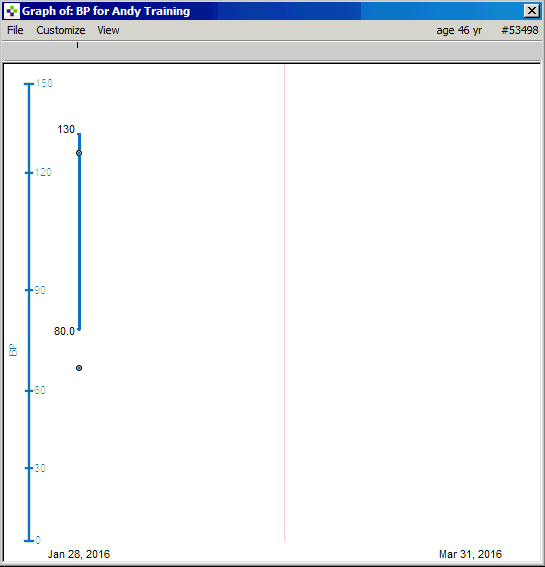Click the patient number #53498
This screenshot has width=545, height=567.
[x=520, y=30]
